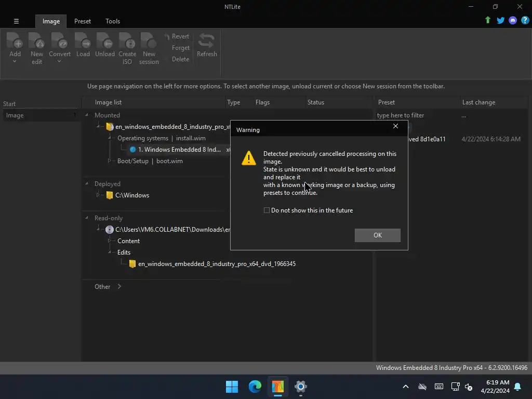Screen dimensions: 532x399
Task: Collapse the Edits tree node
Action: pos(109,252)
